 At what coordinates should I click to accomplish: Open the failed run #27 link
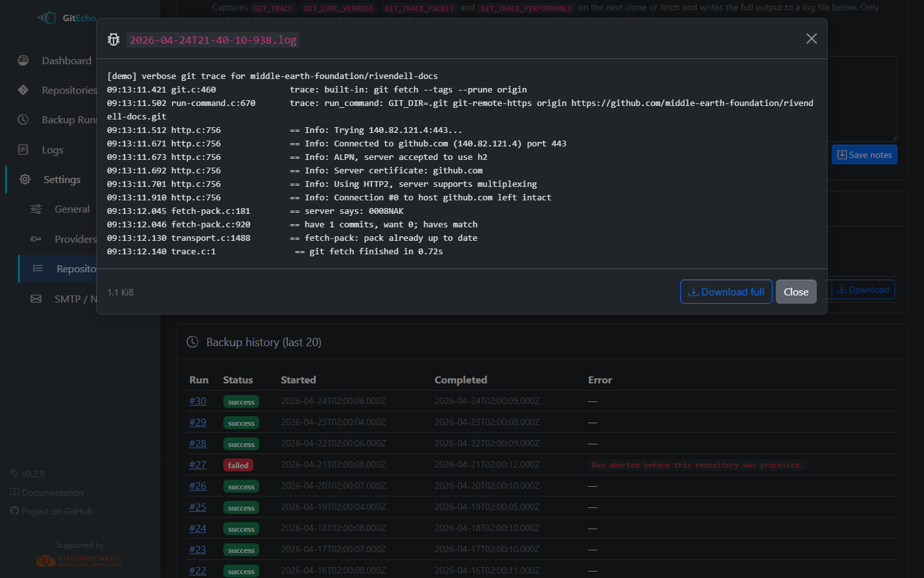(198, 465)
